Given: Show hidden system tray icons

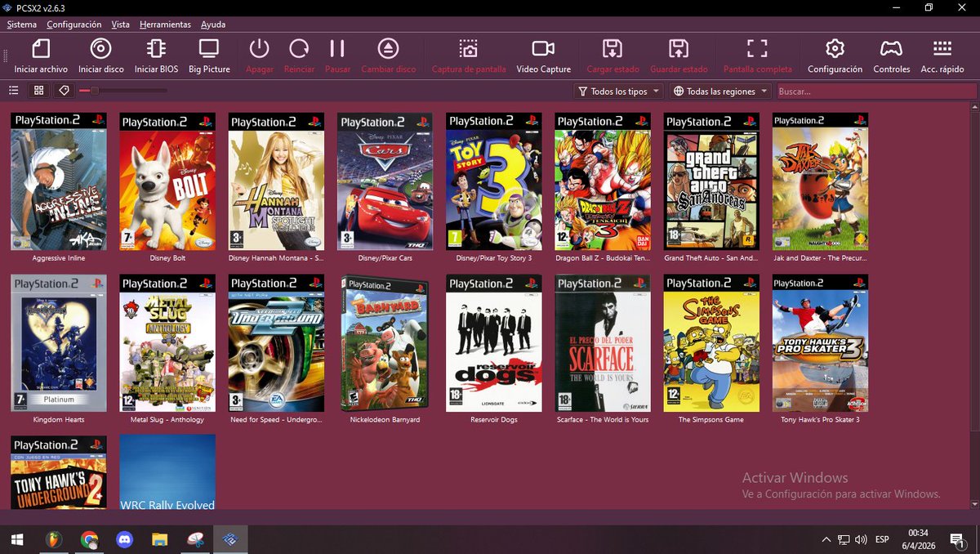Looking at the screenshot, I should (826, 540).
